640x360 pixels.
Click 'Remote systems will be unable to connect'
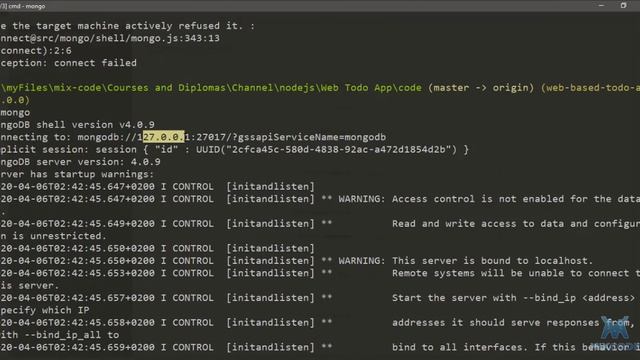pyautogui.click(x=511, y=273)
